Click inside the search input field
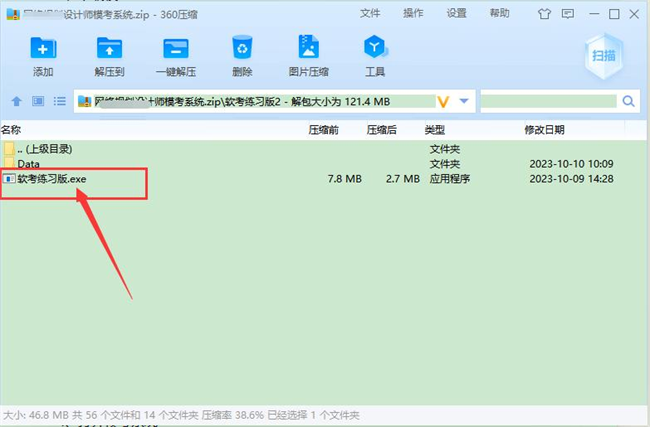Screen dimensions: 650x427 [x=548, y=101]
